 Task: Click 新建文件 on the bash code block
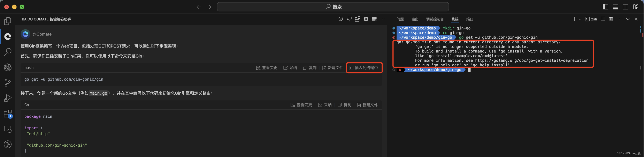click(x=333, y=68)
